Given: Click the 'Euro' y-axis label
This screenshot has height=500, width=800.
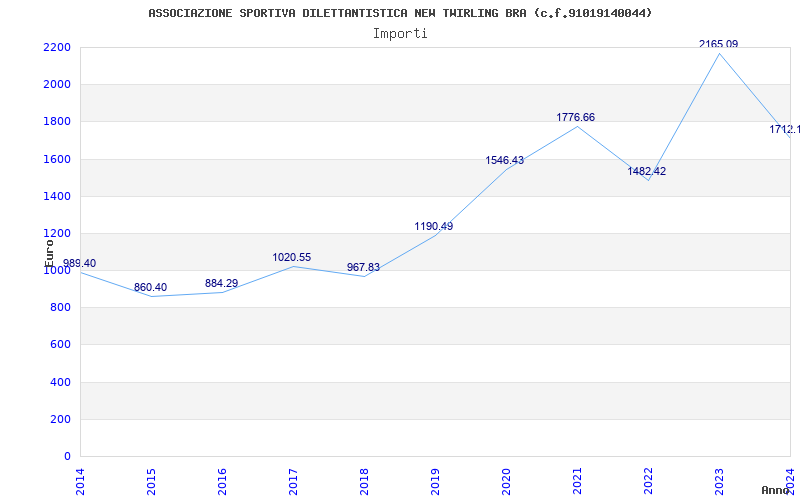Looking at the screenshot, I should point(49,254).
